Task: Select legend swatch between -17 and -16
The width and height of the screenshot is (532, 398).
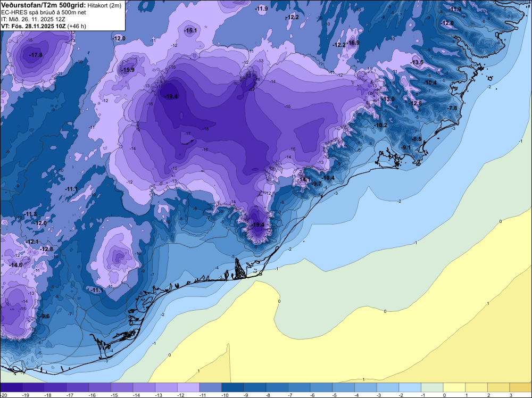Action: tap(78, 387)
